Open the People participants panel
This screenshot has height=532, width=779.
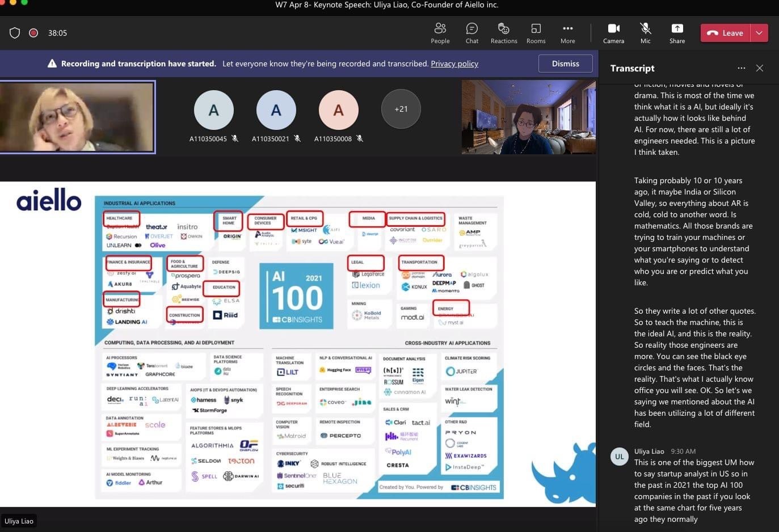[x=440, y=33]
